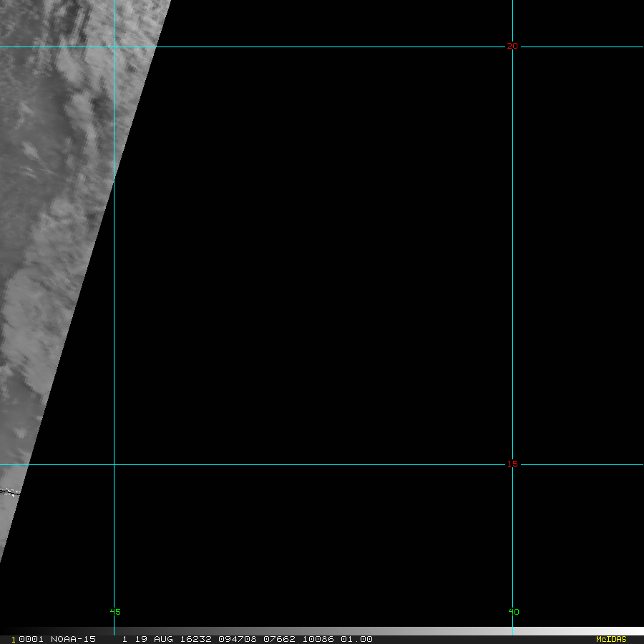Click the small white artifact on swath edge
644x644 pixels.
pos(10,492)
